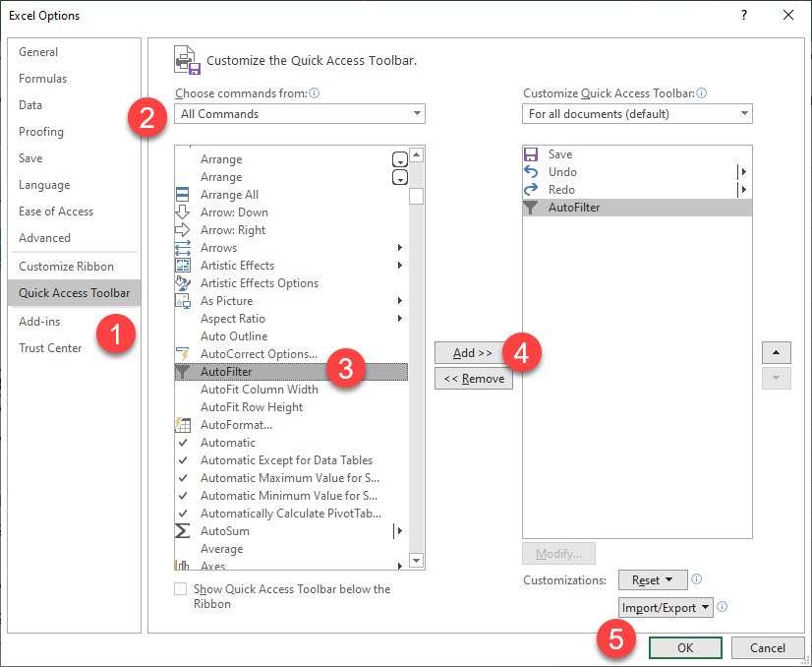Expand the first Arrange dropdown indicator

[400, 159]
